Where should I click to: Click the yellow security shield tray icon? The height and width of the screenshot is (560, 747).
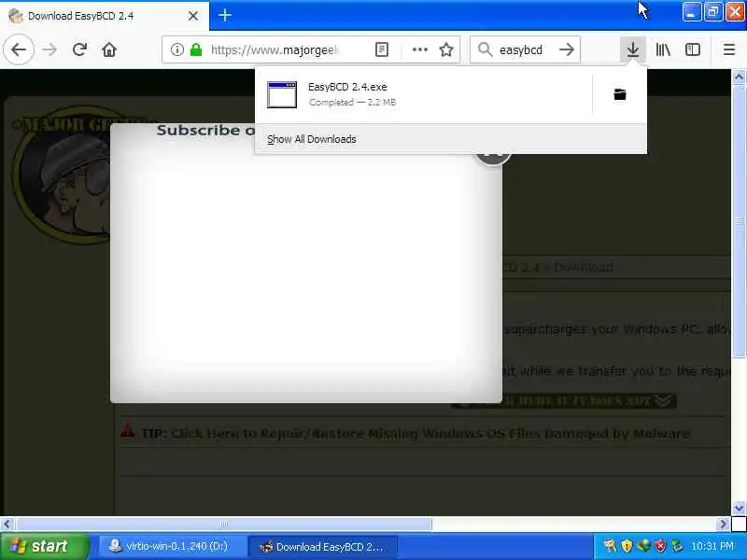click(x=627, y=546)
